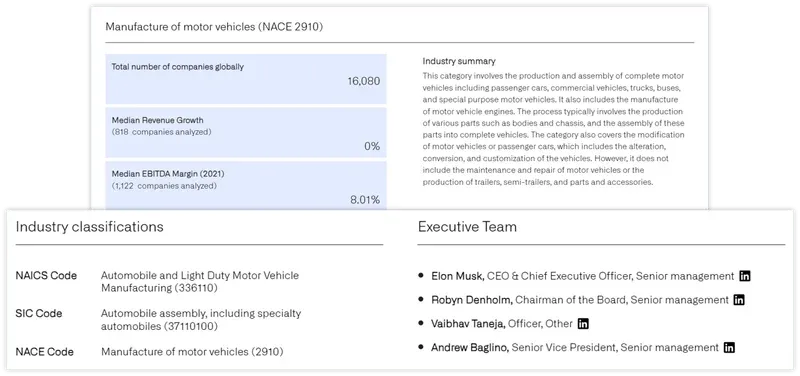Click the NAICS Code label
The width and height of the screenshot is (800, 376).
click(x=46, y=275)
